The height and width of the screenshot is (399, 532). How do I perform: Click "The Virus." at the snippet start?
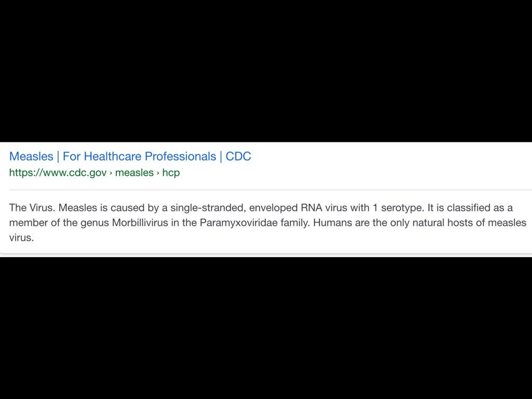(32, 208)
